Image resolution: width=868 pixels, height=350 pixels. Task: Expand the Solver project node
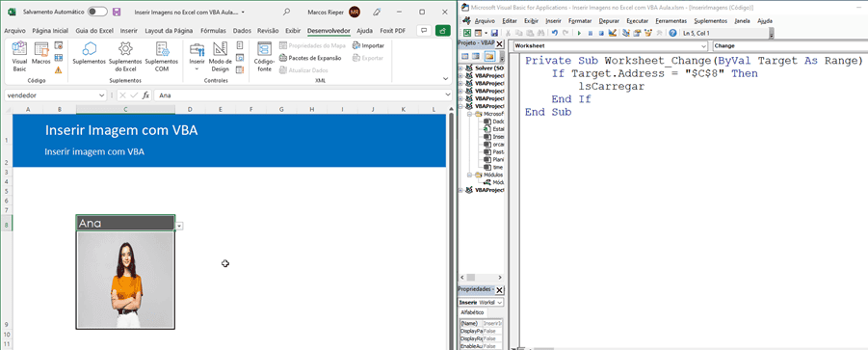click(460, 68)
